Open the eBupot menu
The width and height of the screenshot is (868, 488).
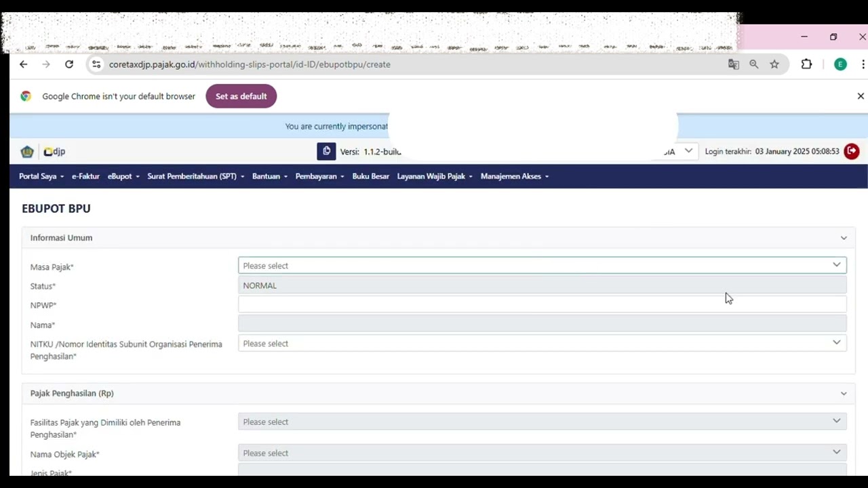[x=123, y=176]
